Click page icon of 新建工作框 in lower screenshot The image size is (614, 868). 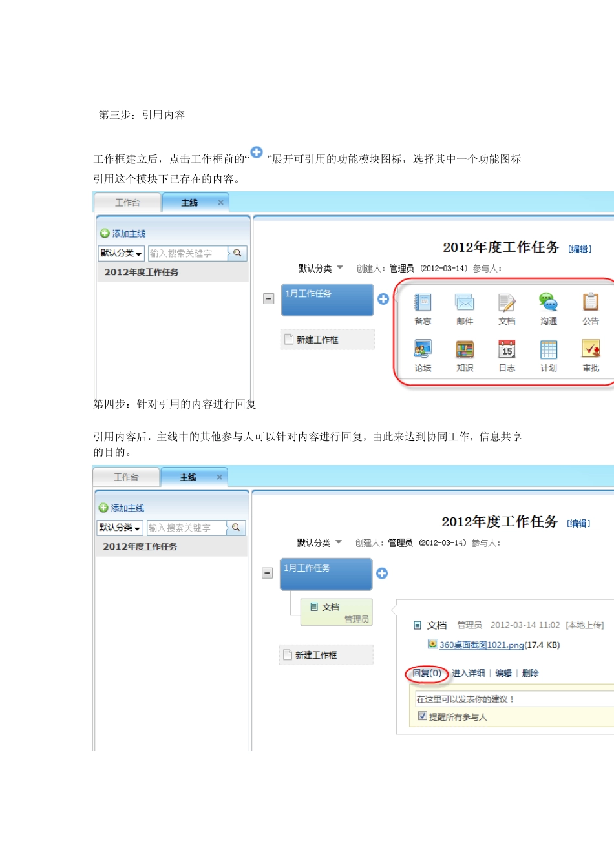click(x=288, y=655)
